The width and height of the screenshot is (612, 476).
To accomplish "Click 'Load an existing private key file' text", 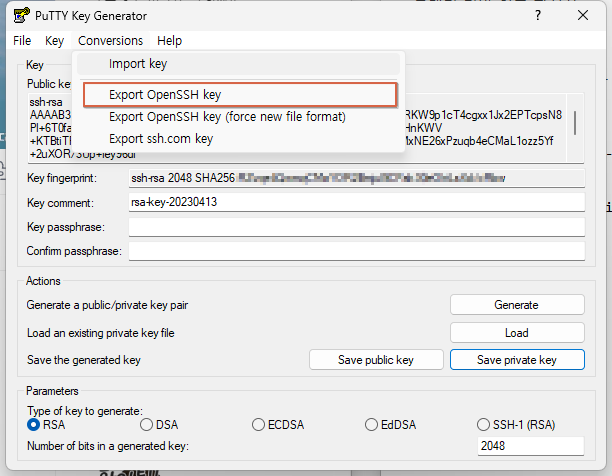I will [x=100, y=333].
